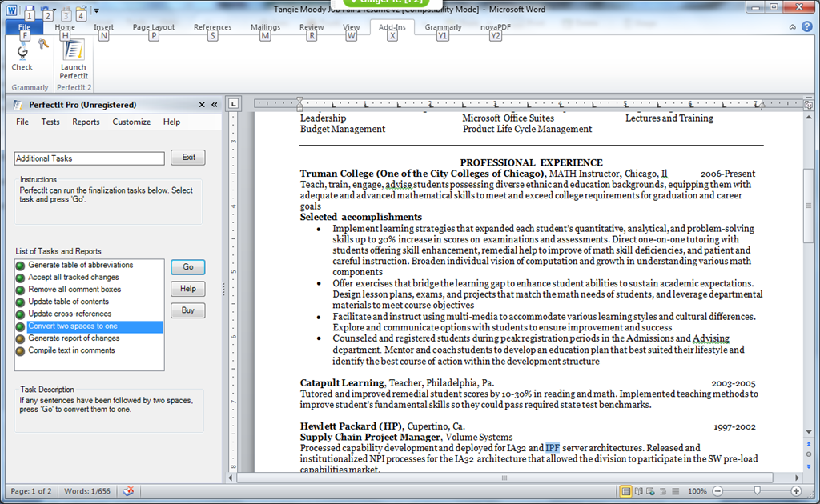Close the PerfectIt Pro panel

(x=202, y=105)
